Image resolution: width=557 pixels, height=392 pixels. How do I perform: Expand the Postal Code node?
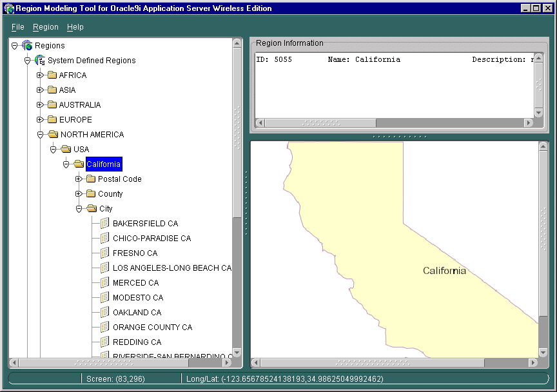(x=79, y=179)
